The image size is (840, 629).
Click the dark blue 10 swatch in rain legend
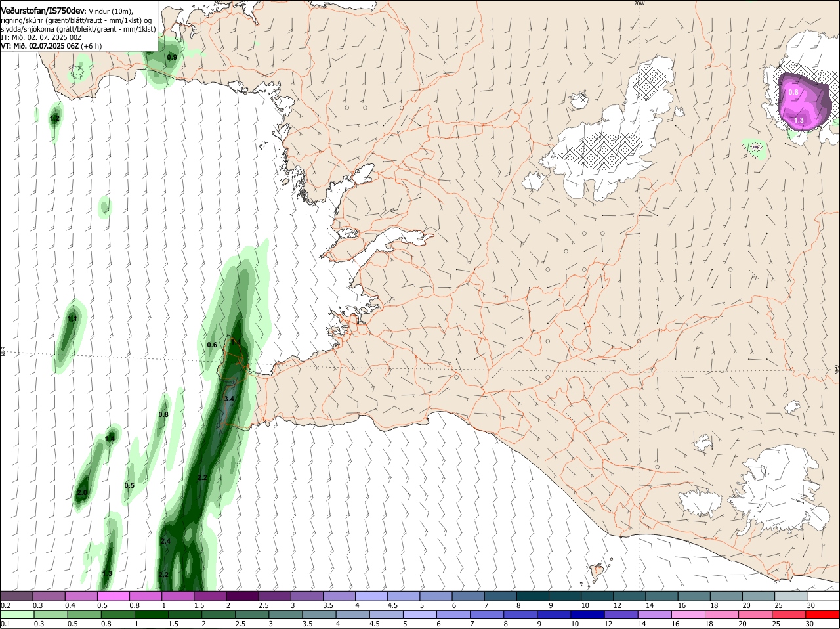[587, 615]
